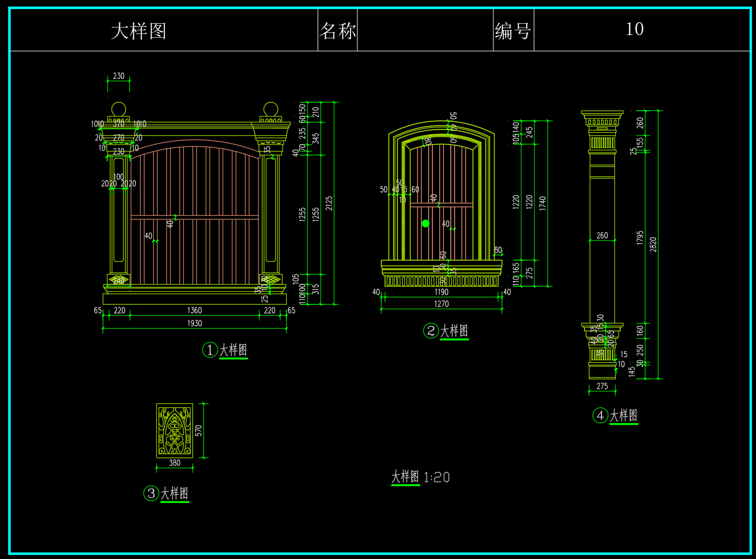Image resolution: width=756 pixels, height=559 pixels.
Task: Select the 2820 column height dimension
Action: coord(653,244)
